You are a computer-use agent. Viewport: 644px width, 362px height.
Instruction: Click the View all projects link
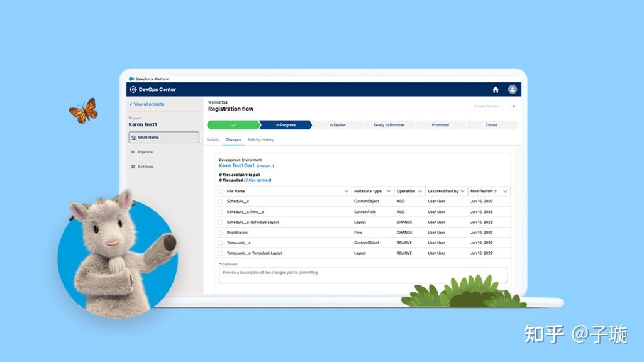tap(147, 104)
